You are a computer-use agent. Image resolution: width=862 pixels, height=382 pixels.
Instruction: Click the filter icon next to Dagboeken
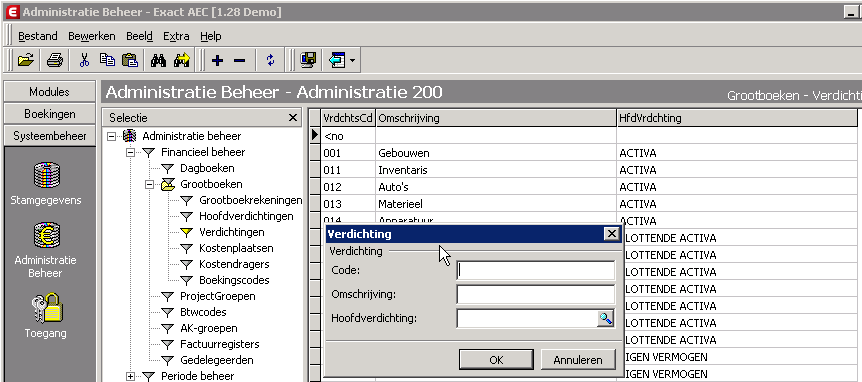pyautogui.click(x=168, y=169)
